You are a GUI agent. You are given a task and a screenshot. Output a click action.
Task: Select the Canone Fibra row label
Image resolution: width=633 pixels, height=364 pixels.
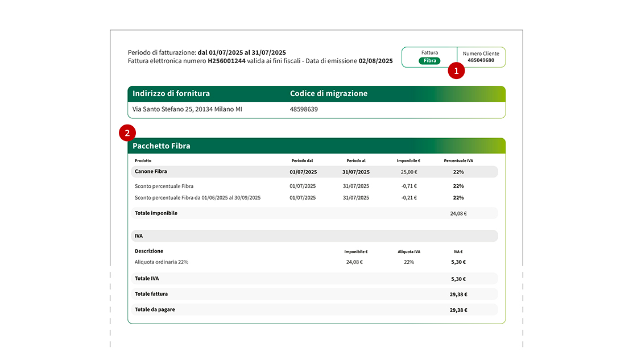coord(151,171)
